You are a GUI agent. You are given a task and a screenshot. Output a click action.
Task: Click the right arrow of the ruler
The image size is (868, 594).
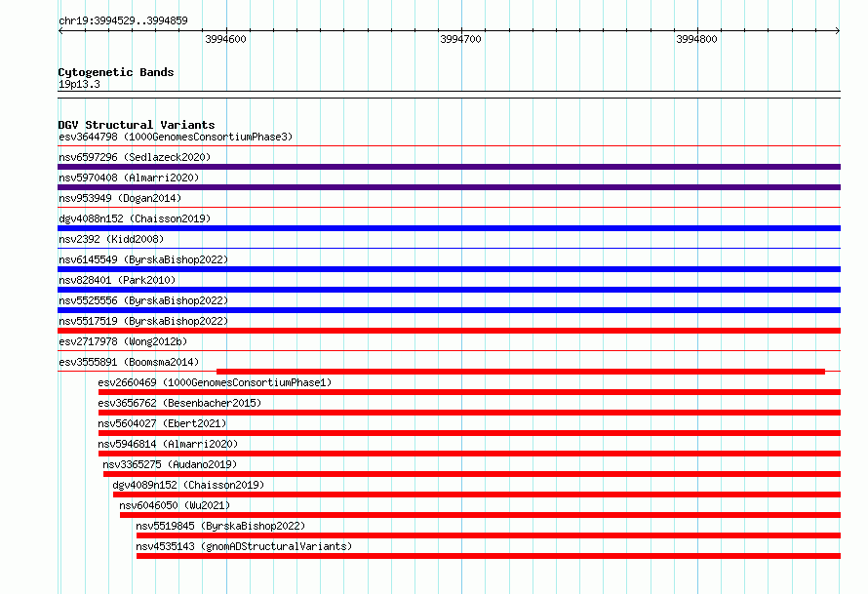[x=838, y=31]
